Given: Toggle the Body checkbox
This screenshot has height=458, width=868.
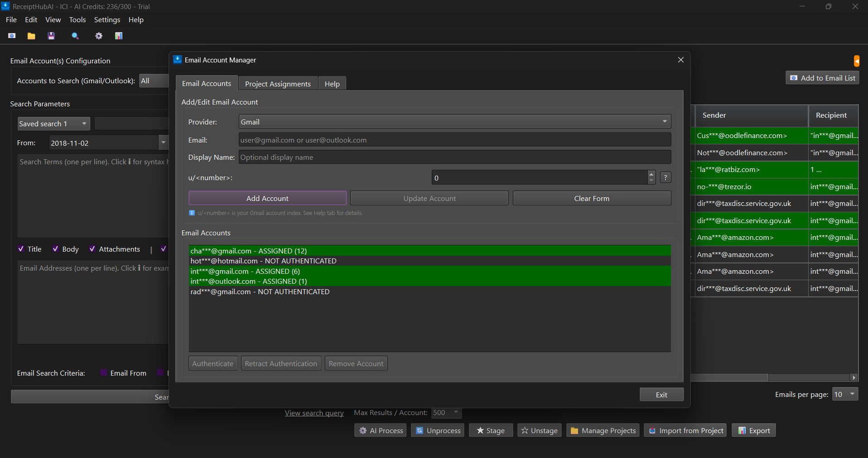Looking at the screenshot, I should click(56, 249).
